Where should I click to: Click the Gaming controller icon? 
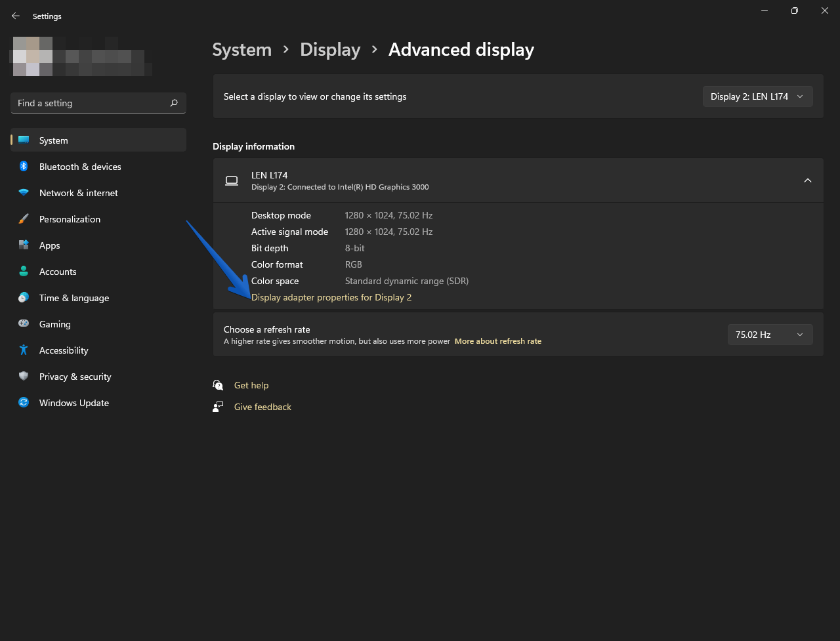click(x=24, y=324)
